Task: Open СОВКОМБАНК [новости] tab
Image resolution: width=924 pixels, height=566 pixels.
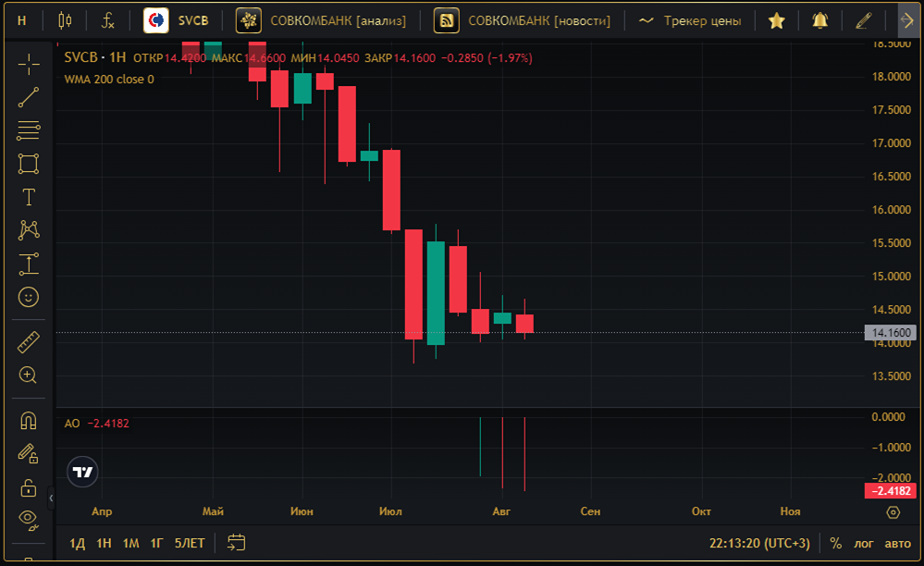Action: (522, 20)
